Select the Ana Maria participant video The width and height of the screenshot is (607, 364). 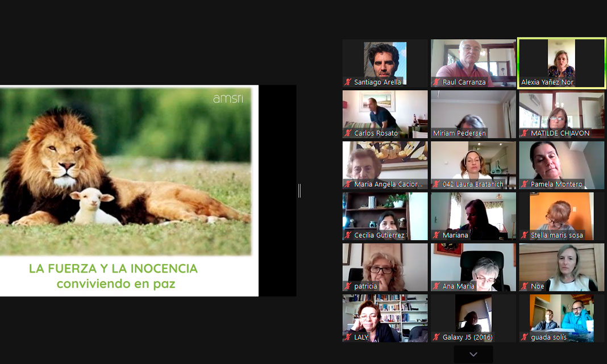pos(473,266)
